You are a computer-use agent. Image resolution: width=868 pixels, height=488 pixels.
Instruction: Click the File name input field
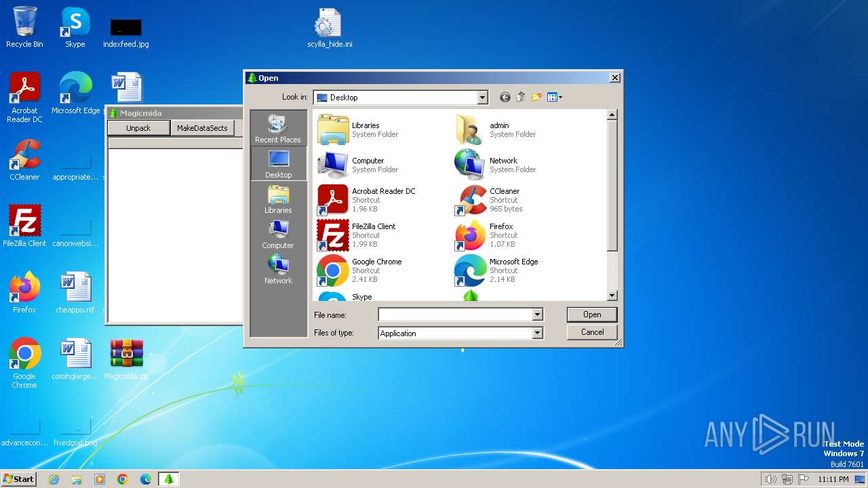point(456,314)
